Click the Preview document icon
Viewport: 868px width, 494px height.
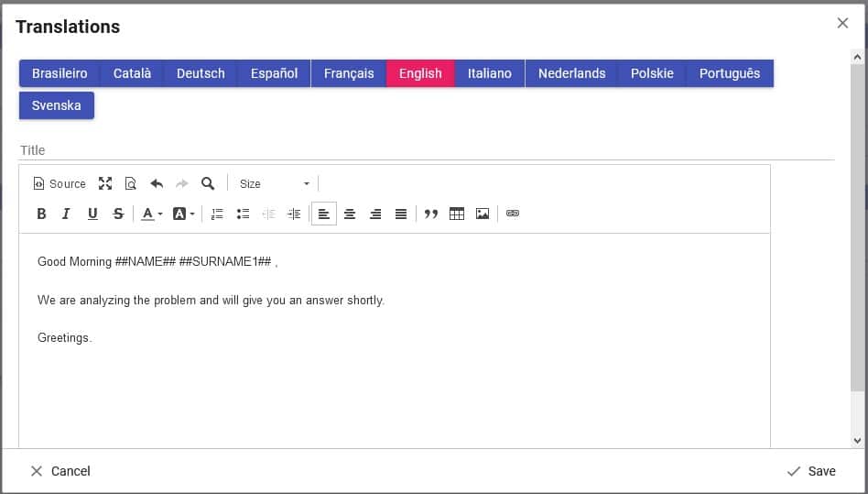click(x=130, y=183)
